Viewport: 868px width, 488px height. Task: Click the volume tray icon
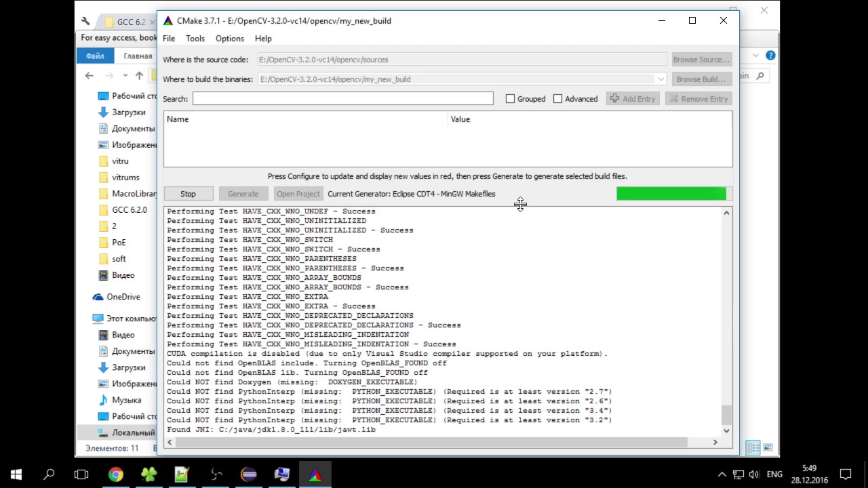pyautogui.click(x=754, y=474)
